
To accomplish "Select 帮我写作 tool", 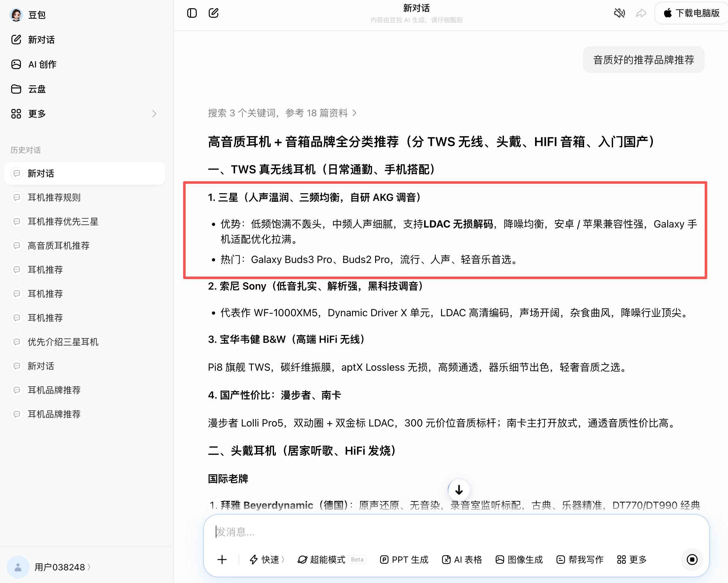I will [x=579, y=560].
